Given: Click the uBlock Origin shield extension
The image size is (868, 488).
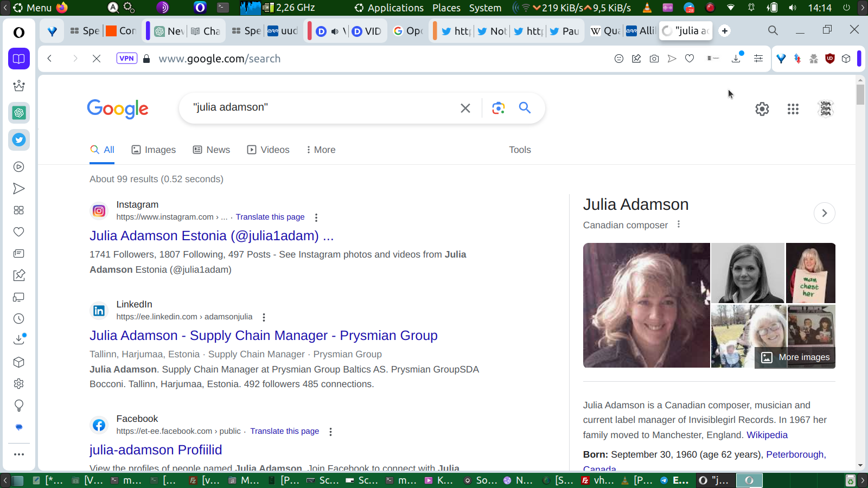Looking at the screenshot, I should (829, 59).
